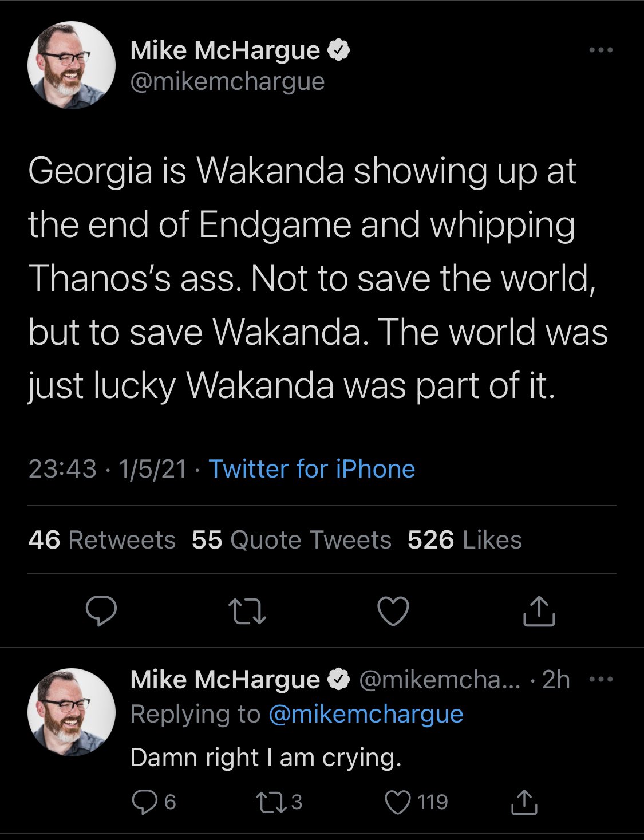This screenshot has width=644, height=840.
Task: Open the reply's profile picture
Action: pos(72,712)
